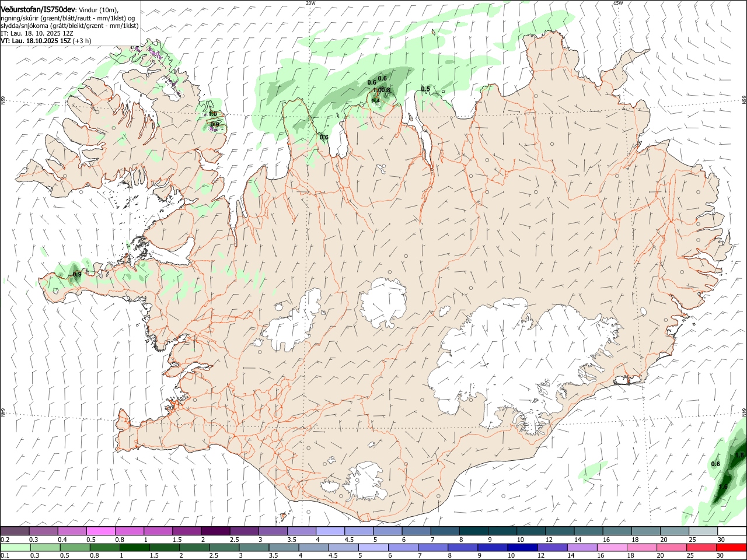Click the 'VT: Lau. 18.10.2025 15Z (+3 h)' line
747x560 pixels.
pos(46,41)
